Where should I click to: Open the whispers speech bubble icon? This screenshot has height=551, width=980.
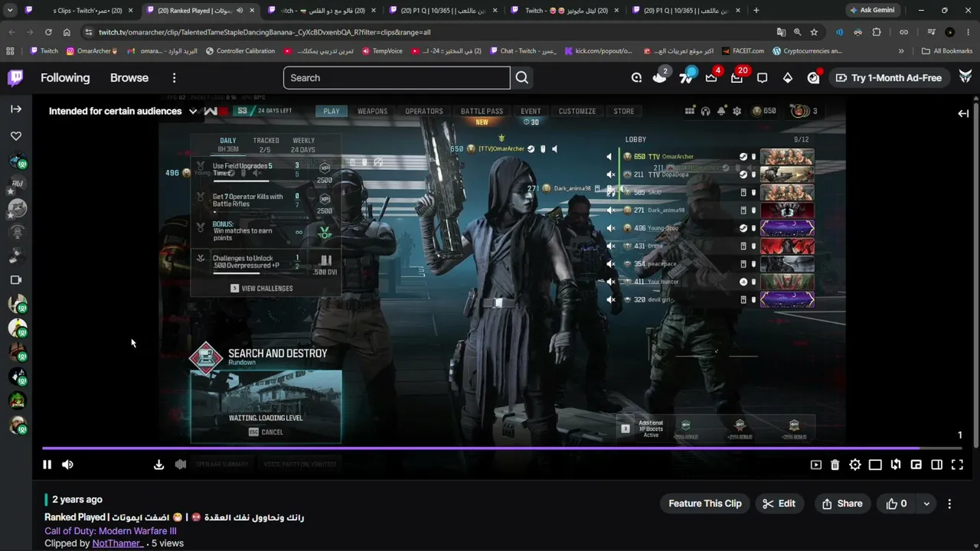pos(763,78)
